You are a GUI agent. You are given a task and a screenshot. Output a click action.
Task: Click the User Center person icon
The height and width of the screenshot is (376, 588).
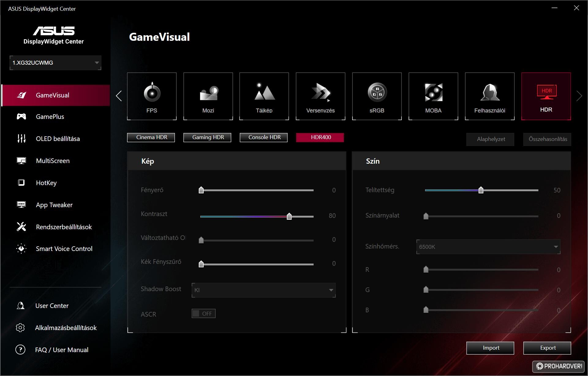(x=21, y=306)
